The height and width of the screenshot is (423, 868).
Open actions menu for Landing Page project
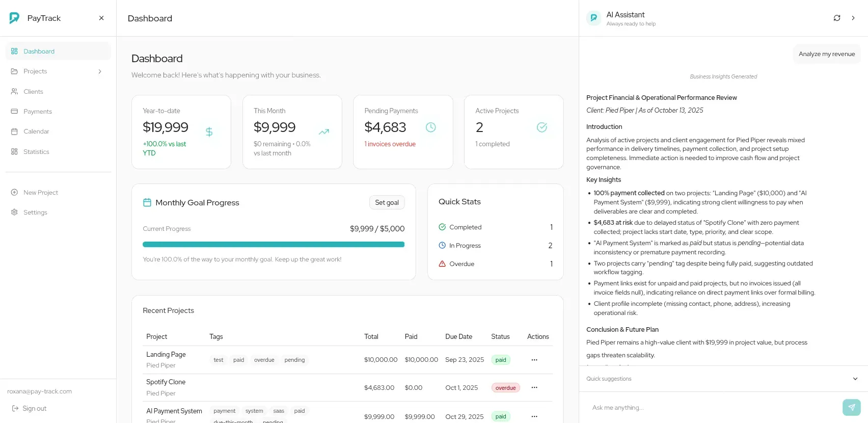(534, 360)
